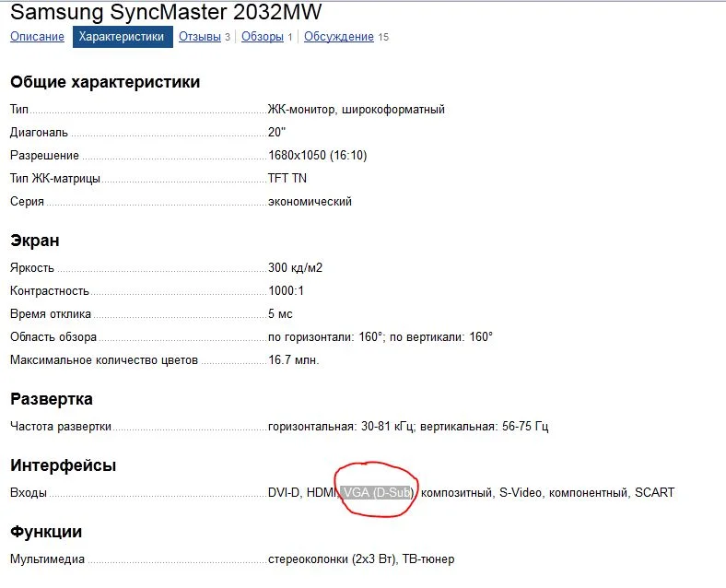Click the color count value 16.7 млн.
726x588 pixels.
[x=294, y=359]
